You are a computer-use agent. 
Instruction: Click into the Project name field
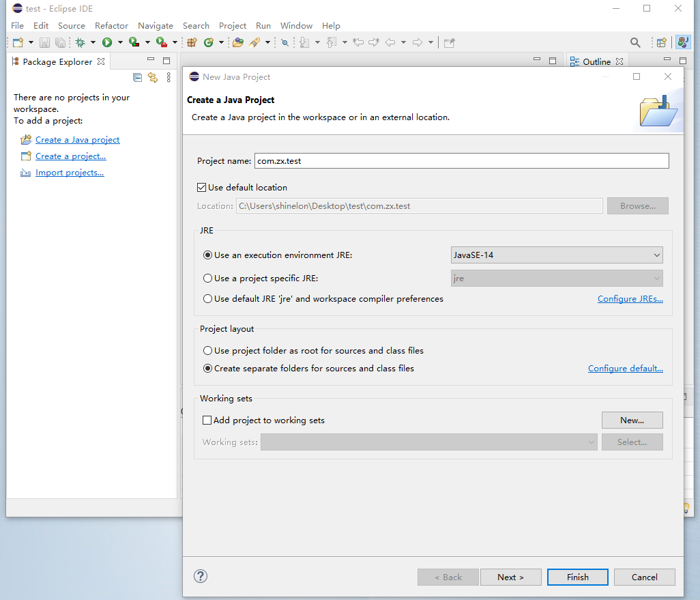pos(462,161)
